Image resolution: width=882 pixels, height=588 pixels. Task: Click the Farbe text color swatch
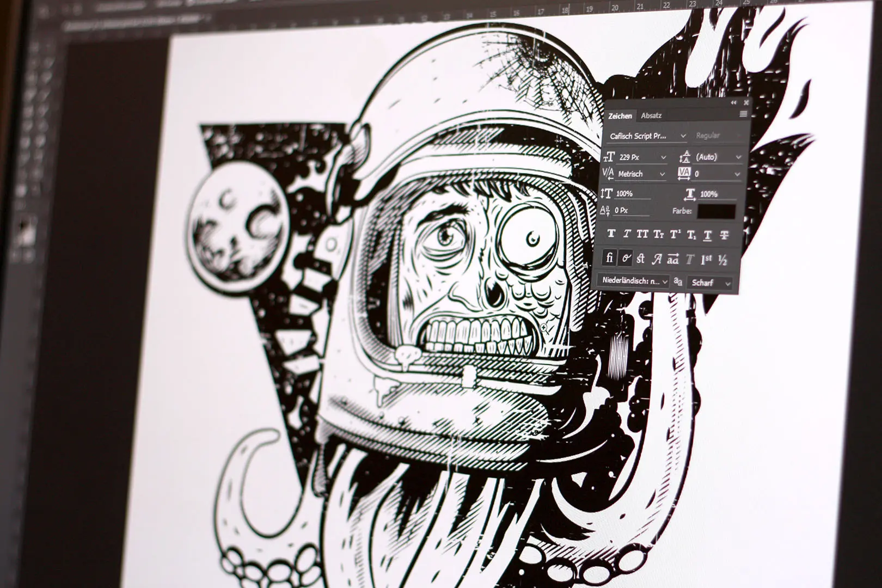pos(716,212)
